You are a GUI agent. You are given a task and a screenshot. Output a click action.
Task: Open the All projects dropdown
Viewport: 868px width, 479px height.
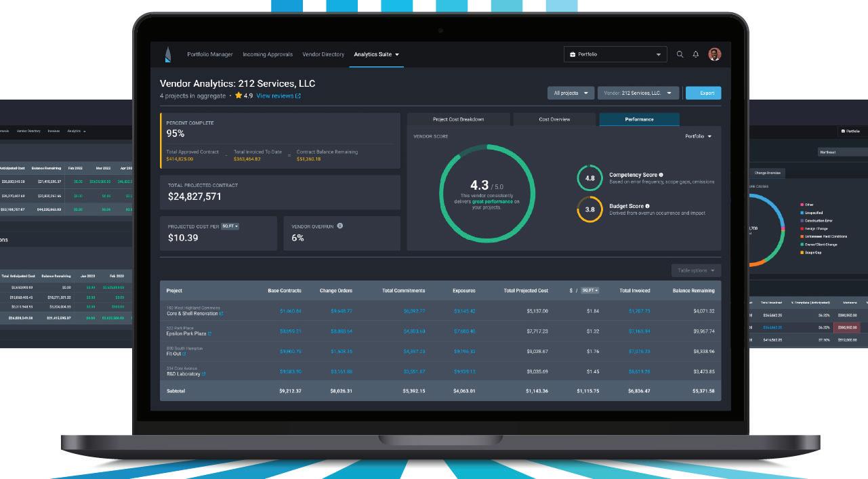[571, 93]
